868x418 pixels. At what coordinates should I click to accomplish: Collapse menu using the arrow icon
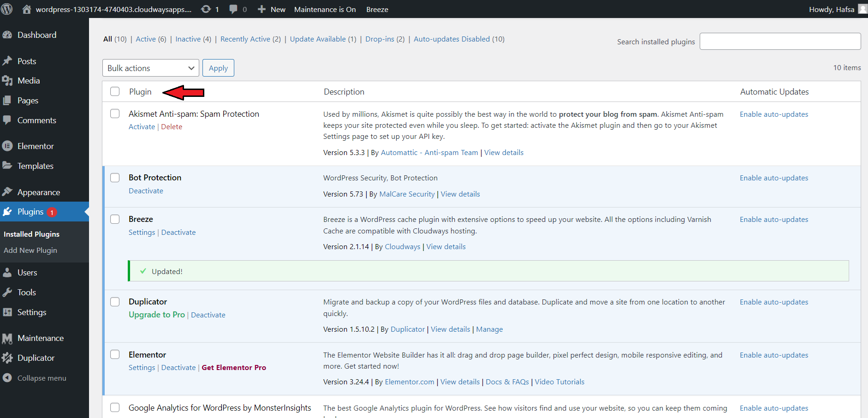pos(7,378)
